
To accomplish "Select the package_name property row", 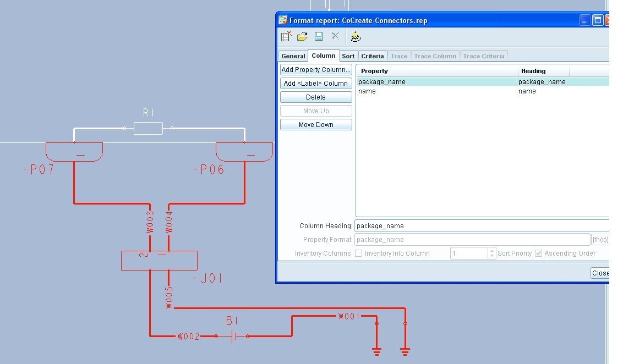I will [x=483, y=81].
